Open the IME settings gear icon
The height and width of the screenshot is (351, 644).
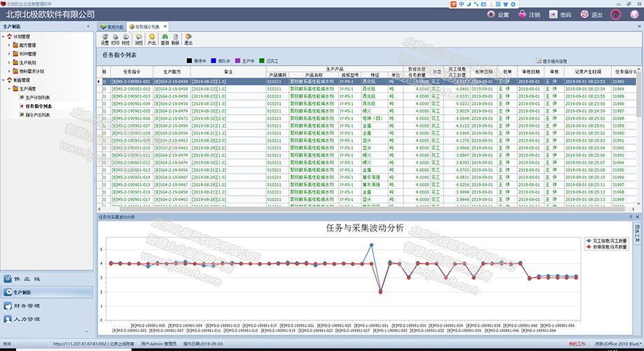pos(513,4)
